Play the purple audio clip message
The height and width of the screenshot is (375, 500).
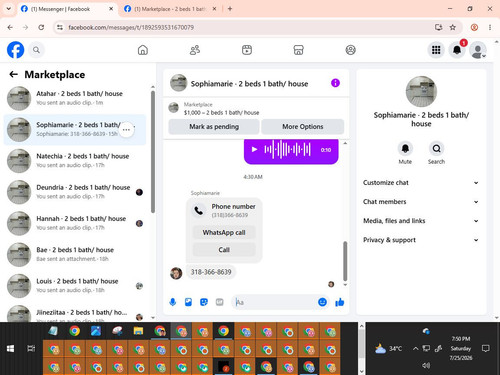point(254,149)
